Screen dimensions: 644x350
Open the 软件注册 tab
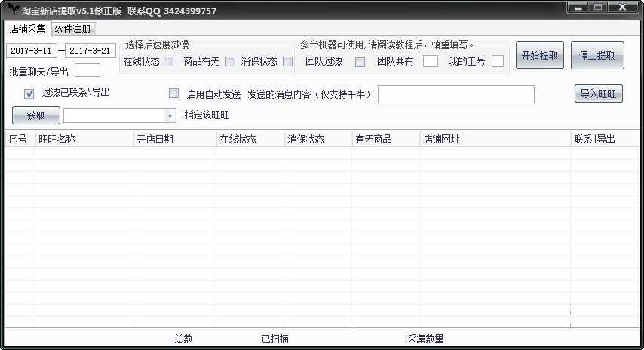click(x=73, y=29)
